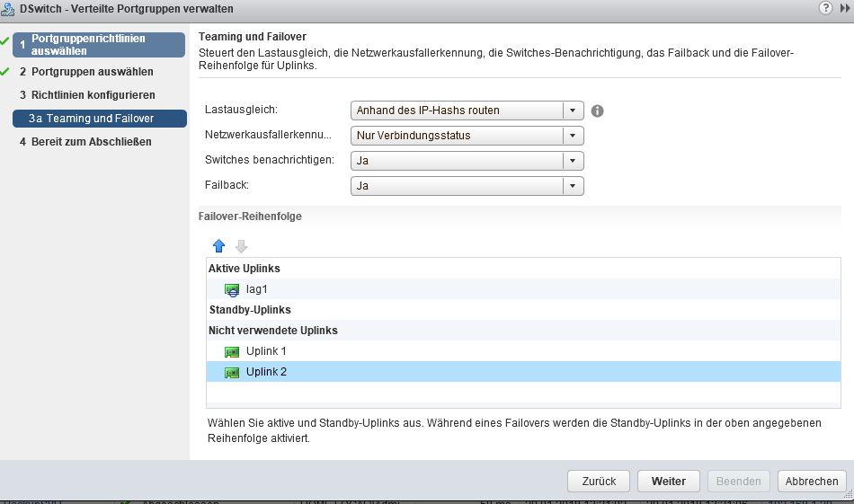Viewport: 854px width, 504px height.
Task: Cancel the wizard with Abbrechen
Action: coord(811,482)
